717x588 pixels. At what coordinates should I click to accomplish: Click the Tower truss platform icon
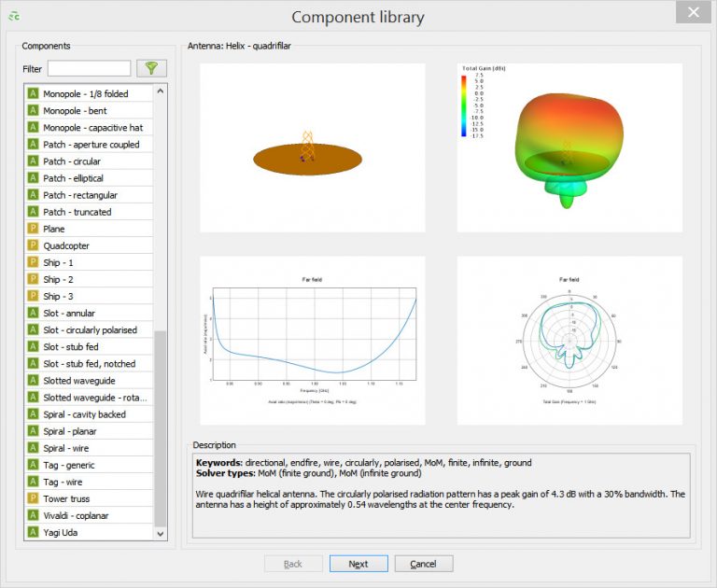[x=34, y=499]
